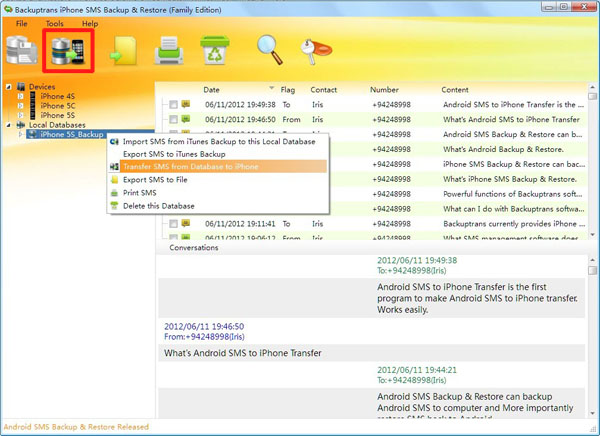This screenshot has height=436, width=600.
Task: Sort by the Flag column header
Action: (287, 90)
